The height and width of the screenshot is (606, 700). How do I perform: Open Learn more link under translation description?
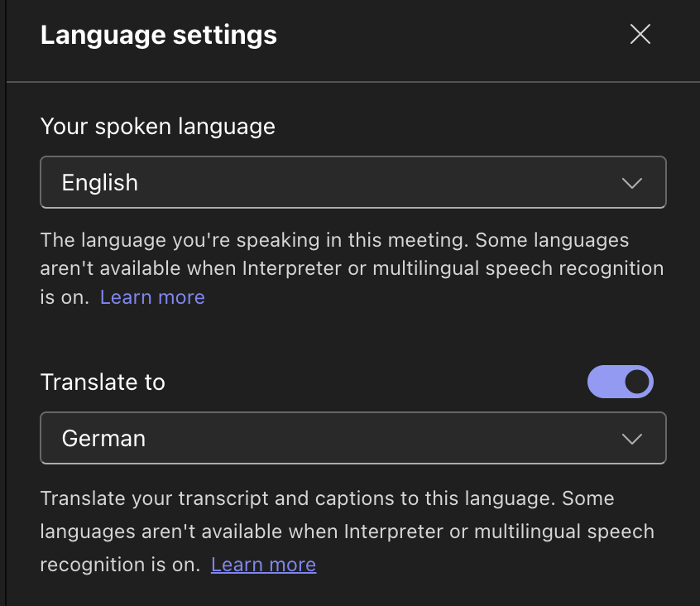pyautogui.click(x=263, y=565)
